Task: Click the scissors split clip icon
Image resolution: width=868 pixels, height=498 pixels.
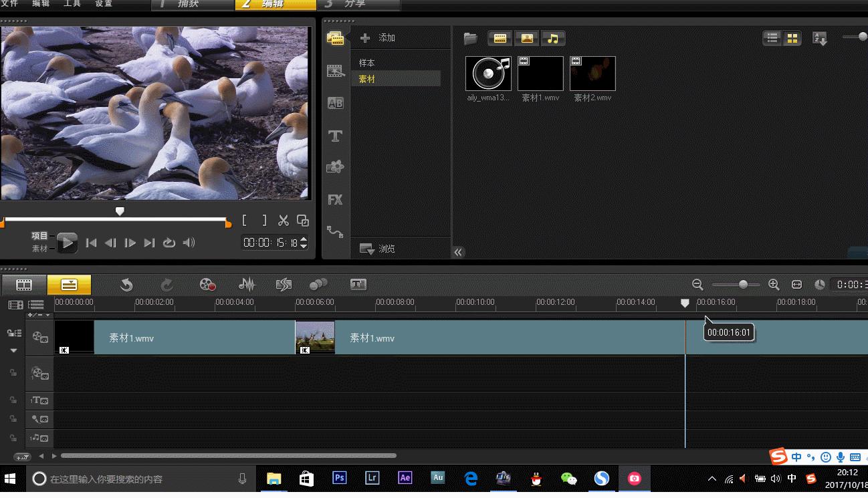Action: [x=283, y=221]
